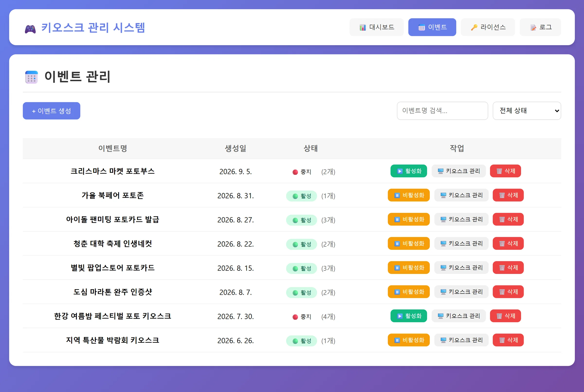Click the 활성 status badge for 가을 북페어 포토존
Viewport: 584px width, 392px height.
coord(301,196)
